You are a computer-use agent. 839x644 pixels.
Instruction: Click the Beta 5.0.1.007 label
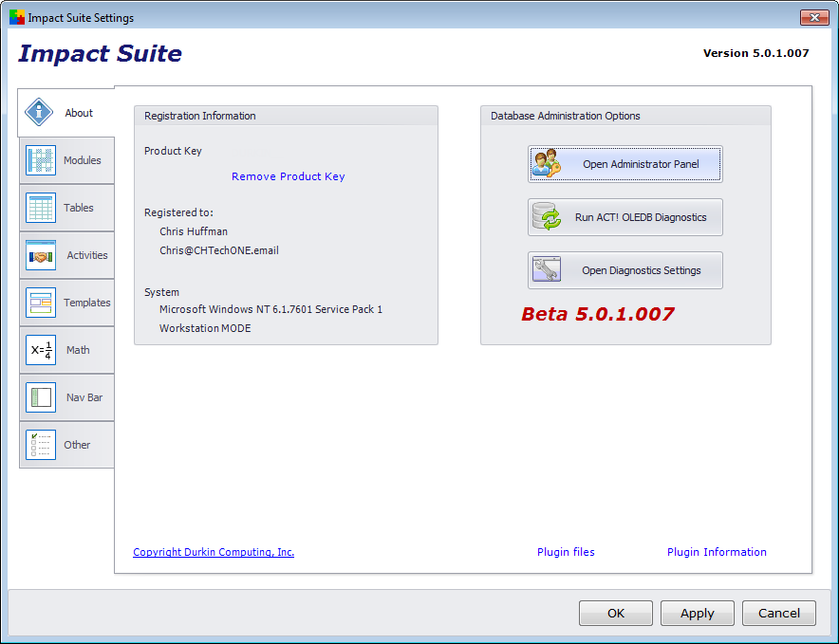pos(598,314)
